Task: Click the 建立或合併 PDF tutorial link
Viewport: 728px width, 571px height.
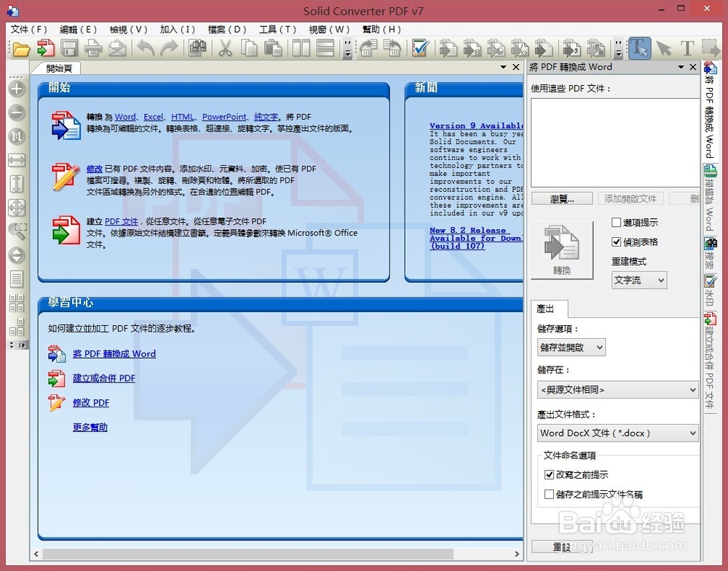Action: click(104, 378)
